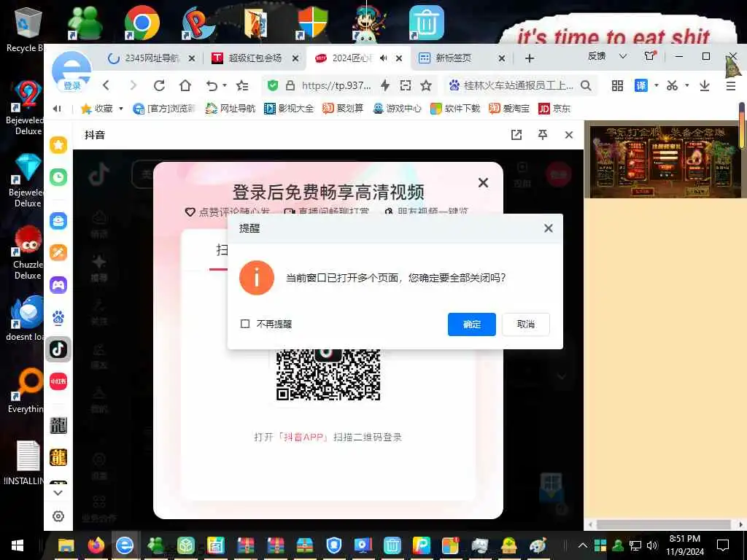Open Firefox from the taskbar
Screen dimensions: 747x560
click(96, 545)
